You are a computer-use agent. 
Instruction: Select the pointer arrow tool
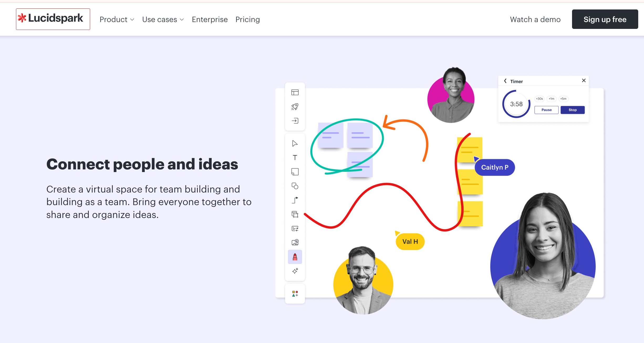pos(295,143)
